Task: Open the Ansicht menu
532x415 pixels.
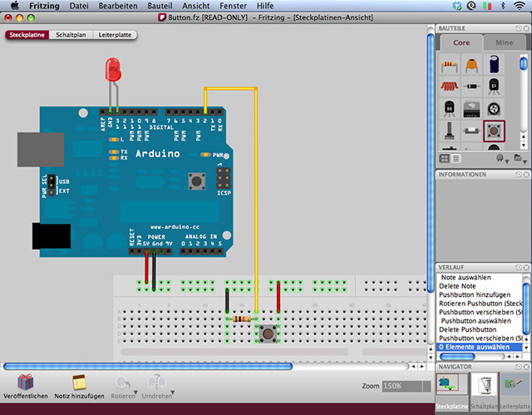Action: (196, 6)
